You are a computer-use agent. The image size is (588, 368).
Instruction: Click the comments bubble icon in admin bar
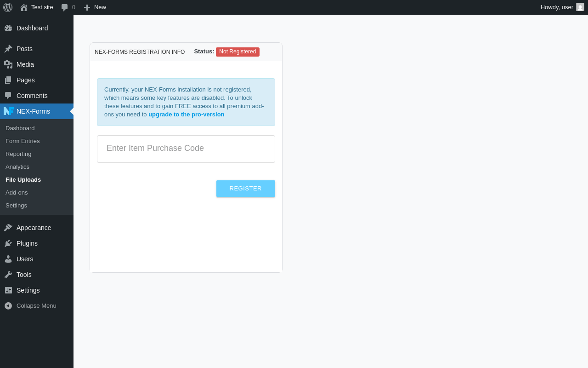(x=65, y=7)
